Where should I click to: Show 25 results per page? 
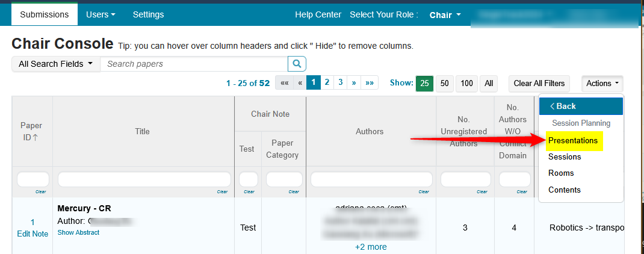[x=424, y=84]
